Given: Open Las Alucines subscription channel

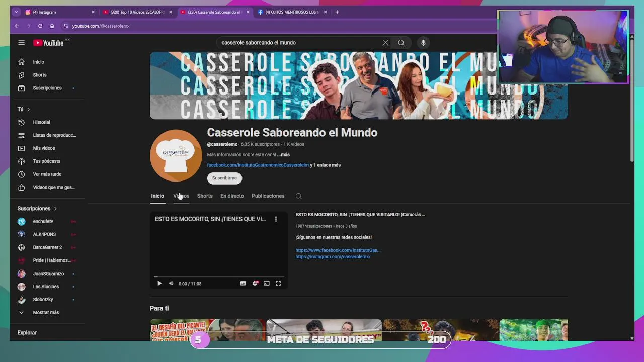Looking at the screenshot, I should tap(46, 287).
